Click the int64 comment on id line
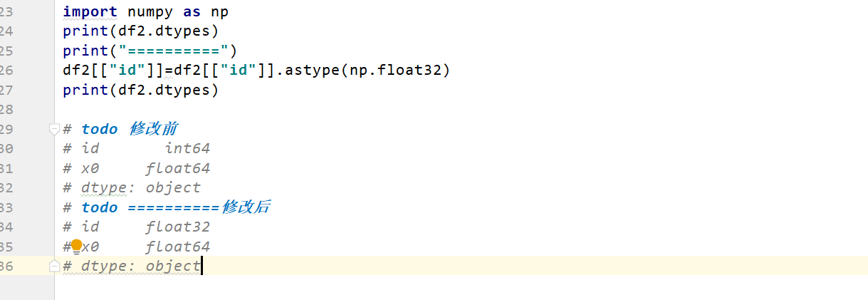The width and height of the screenshot is (868, 300). (187, 148)
